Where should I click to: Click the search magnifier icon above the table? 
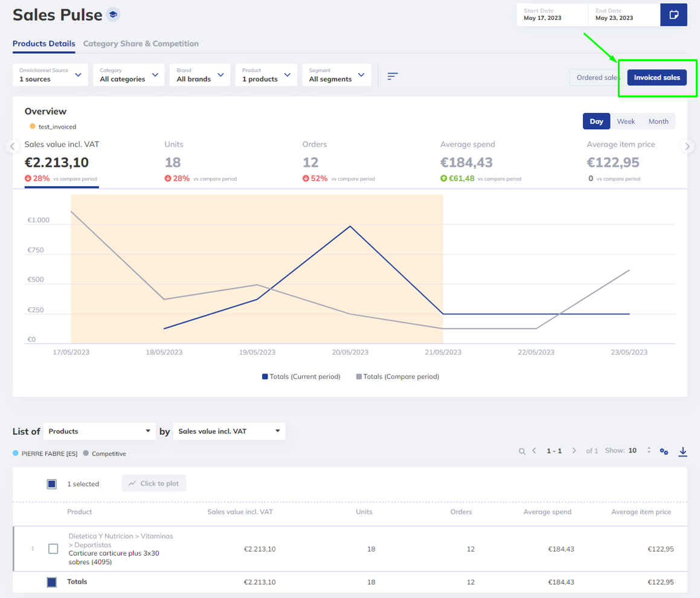pos(522,451)
